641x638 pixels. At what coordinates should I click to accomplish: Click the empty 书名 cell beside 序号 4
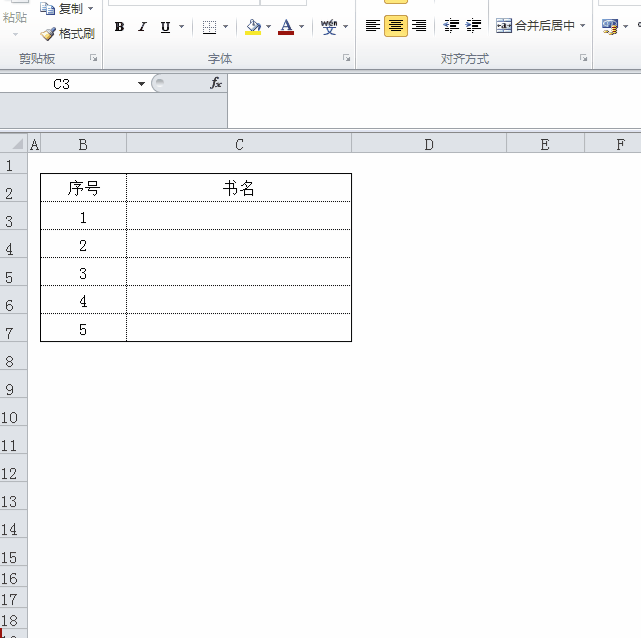click(239, 300)
